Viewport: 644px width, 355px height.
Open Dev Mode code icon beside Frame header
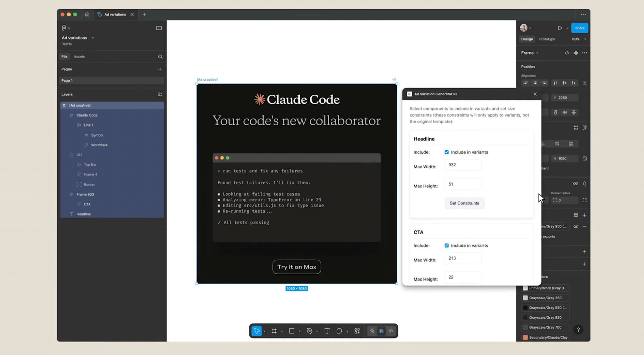(567, 53)
